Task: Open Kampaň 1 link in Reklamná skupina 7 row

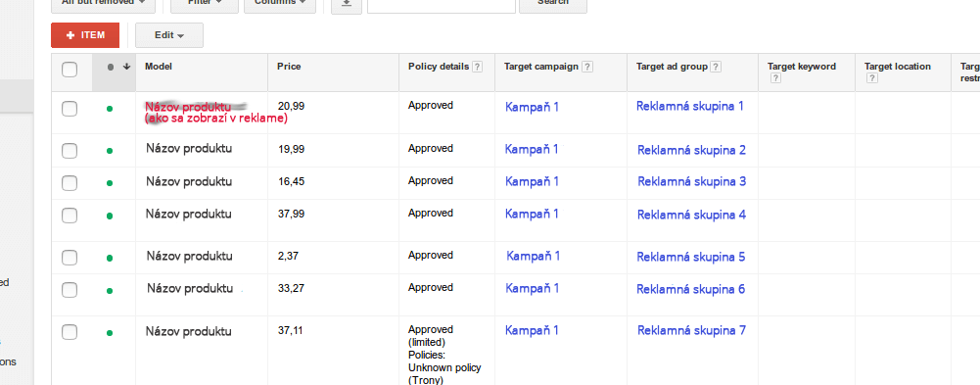Action: [x=532, y=330]
